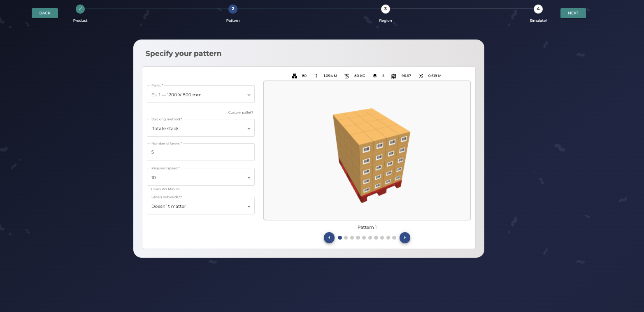Go to the previous pattern arrow
Image resolution: width=644 pixels, height=312 pixels.
click(x=329, y=237)
